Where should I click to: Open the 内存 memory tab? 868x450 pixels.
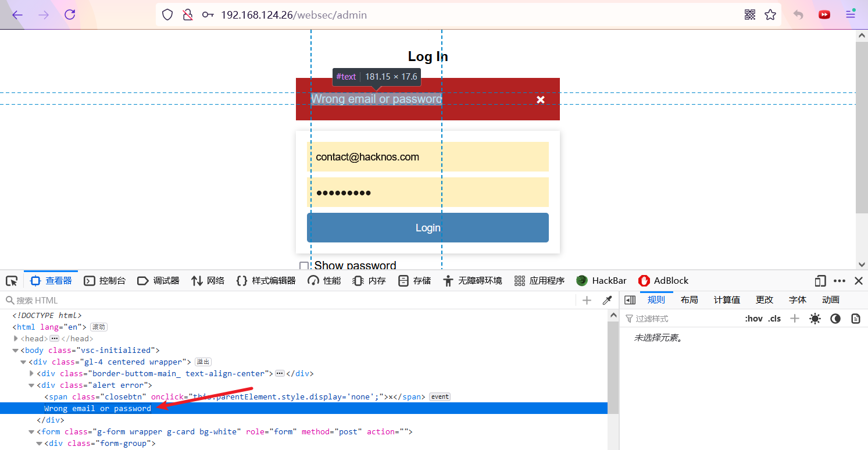[x=369, y=281]
